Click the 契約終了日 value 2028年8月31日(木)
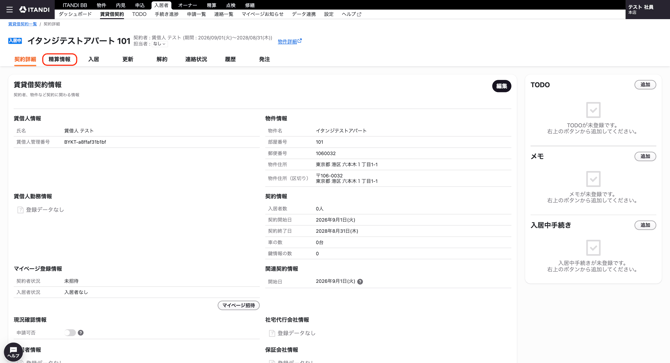Viewport: 670px width, 363px height. click(337, 231)
